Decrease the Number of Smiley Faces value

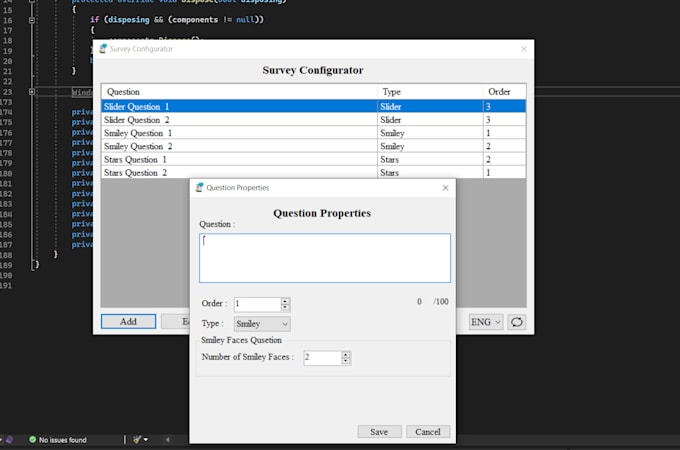pyautogui.click(x=346, y=361)
